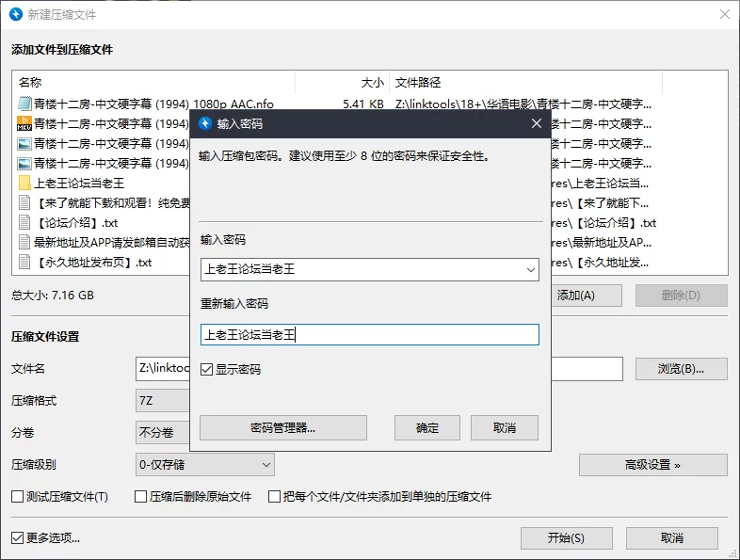Viewport: 740px width, 560px height.
Task: Enable 压缩后删除原始文件 checkbox
Action: tap(140, 496)
